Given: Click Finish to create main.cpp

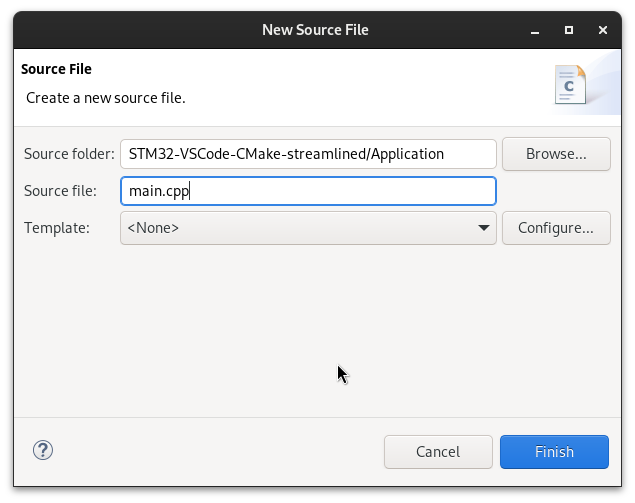Looking at the screenshot, I should pos(554,452).
